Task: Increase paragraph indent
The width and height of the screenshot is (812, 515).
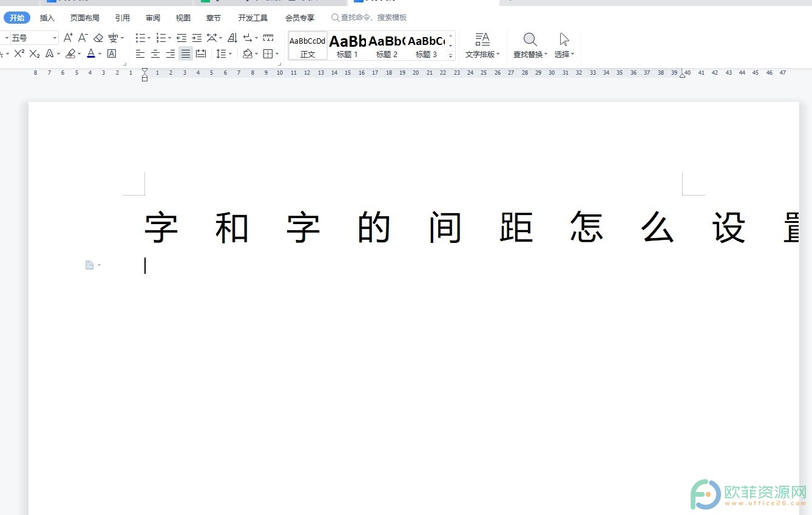Action: (197, 38)
